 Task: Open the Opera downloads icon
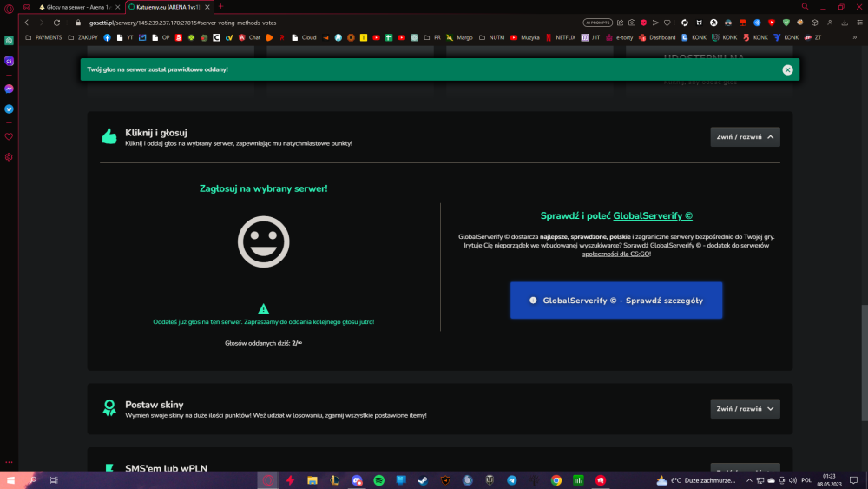[x=845, y=23]
